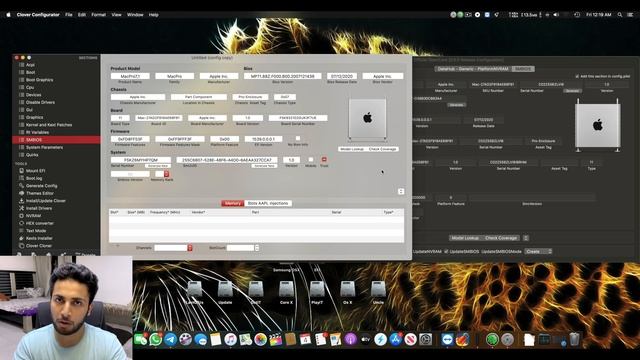
Task: Click the Install/Update Clover icon
Action: coord(21,201)
